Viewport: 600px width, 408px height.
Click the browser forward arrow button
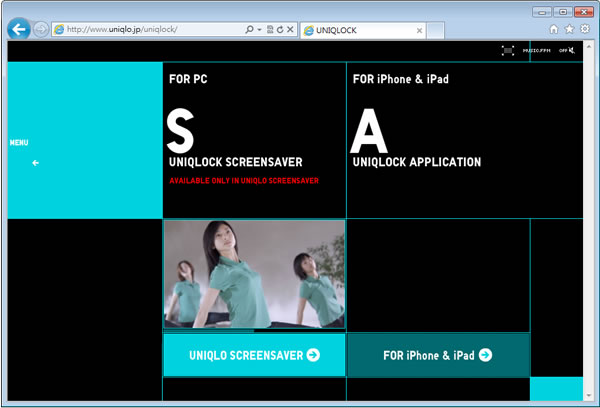pos(41,29)
